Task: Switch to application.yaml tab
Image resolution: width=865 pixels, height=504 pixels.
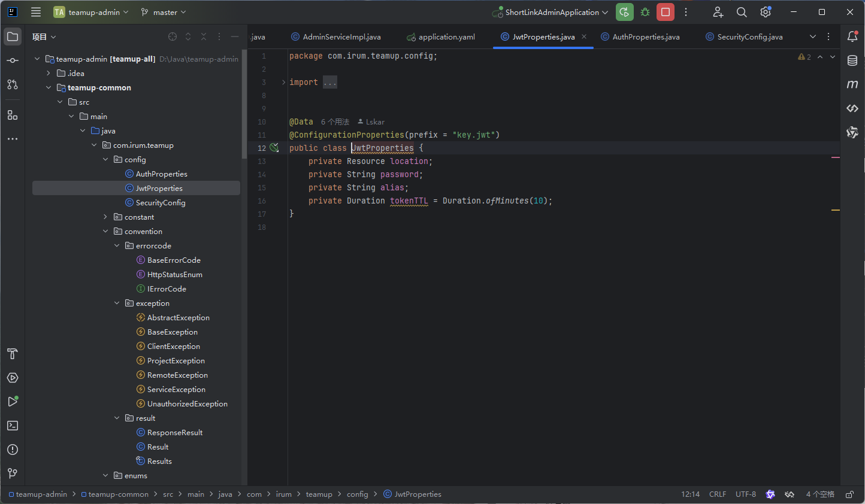Action: [x=441, y=37]
